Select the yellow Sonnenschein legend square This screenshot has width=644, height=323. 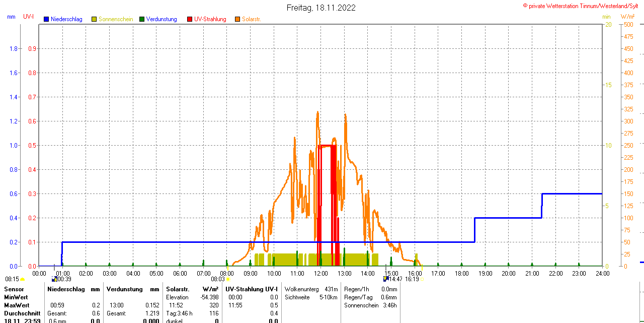pyautogui.click(x=94, y=19)
